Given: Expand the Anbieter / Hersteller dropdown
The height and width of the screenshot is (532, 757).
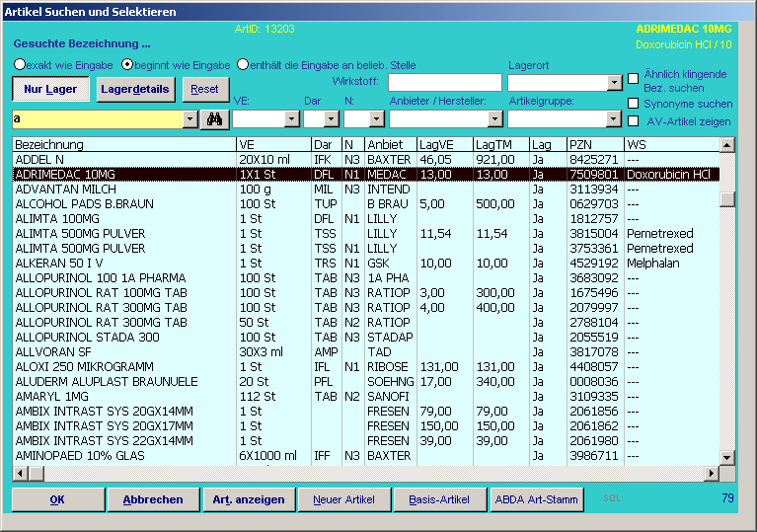Looking at the screenshot, I should click(493, 119).
